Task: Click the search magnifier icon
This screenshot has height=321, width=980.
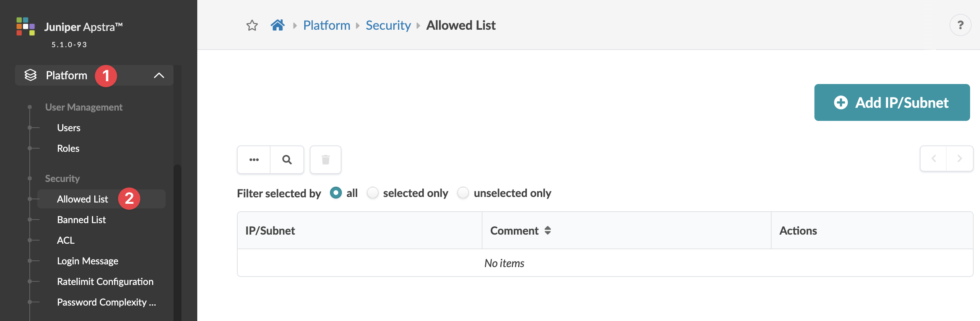Action: (287, 160)
